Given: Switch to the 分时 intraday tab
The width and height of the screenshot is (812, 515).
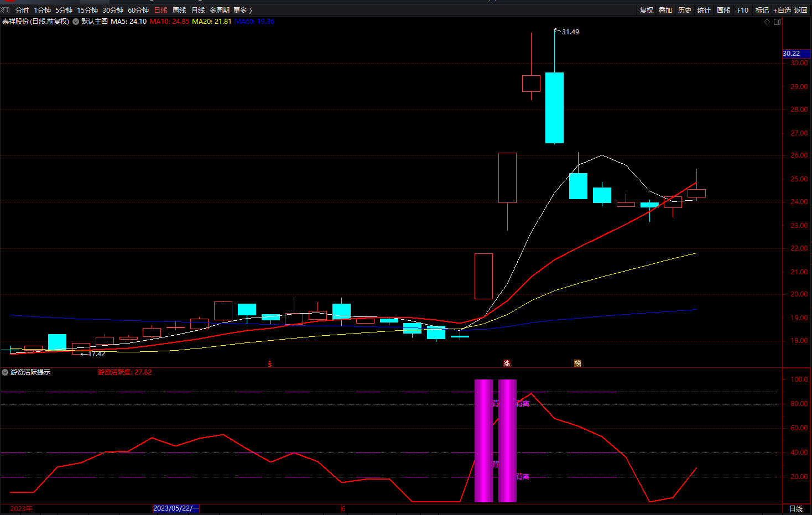Looking at the screenshot, I should click(x=22, y=11).
